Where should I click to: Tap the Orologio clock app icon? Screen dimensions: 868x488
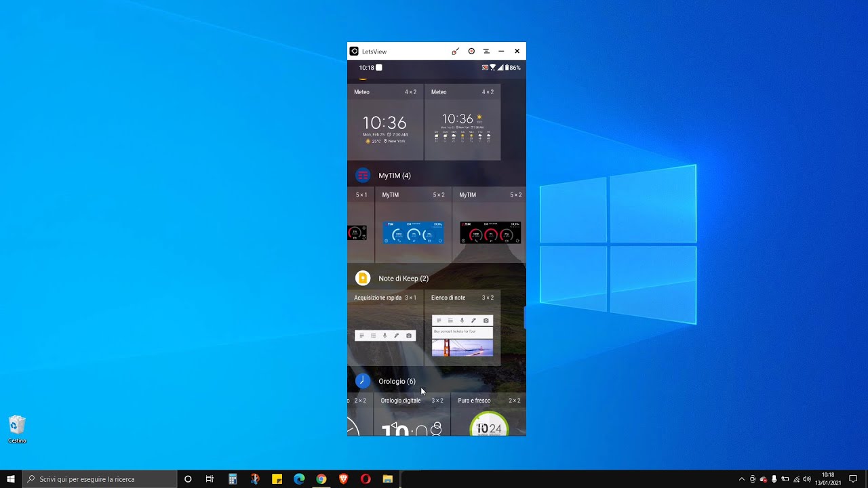(363, 381)
